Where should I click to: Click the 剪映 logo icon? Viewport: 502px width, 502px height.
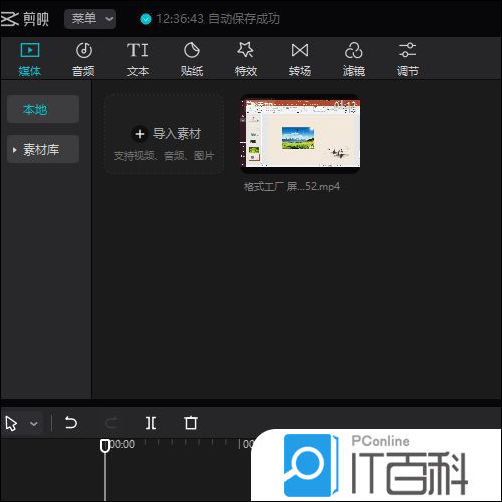(10, 19)
